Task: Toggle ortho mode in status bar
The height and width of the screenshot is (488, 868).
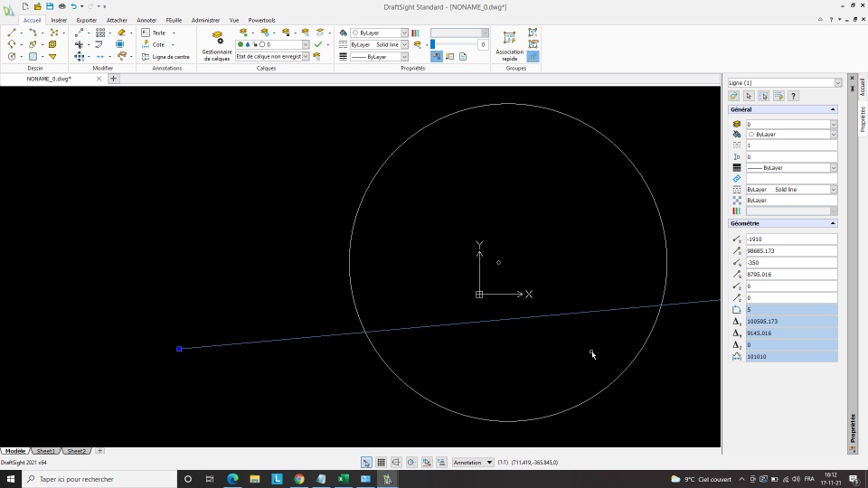Action: coord(396,462)
